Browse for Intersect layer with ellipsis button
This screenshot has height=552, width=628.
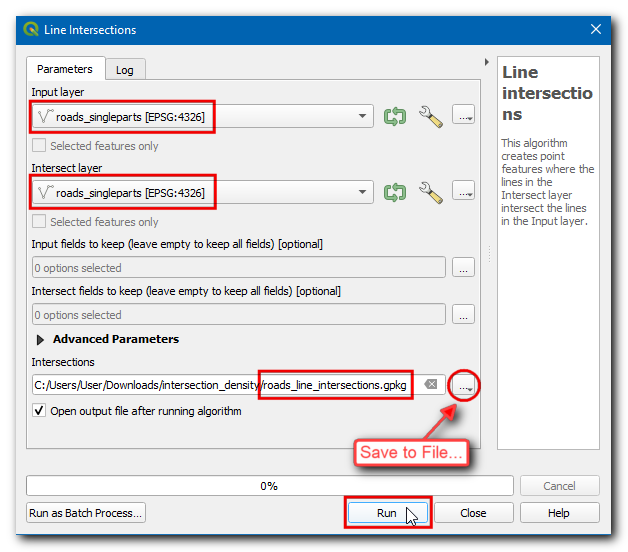pyautogui.click(x=463, y=191)
